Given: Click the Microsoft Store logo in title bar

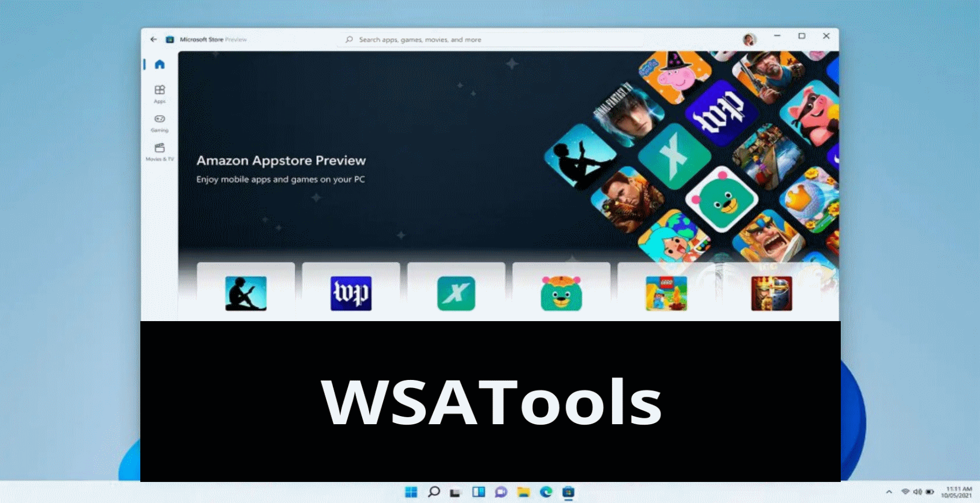Looking at the screenshot, I should point(170,39).
